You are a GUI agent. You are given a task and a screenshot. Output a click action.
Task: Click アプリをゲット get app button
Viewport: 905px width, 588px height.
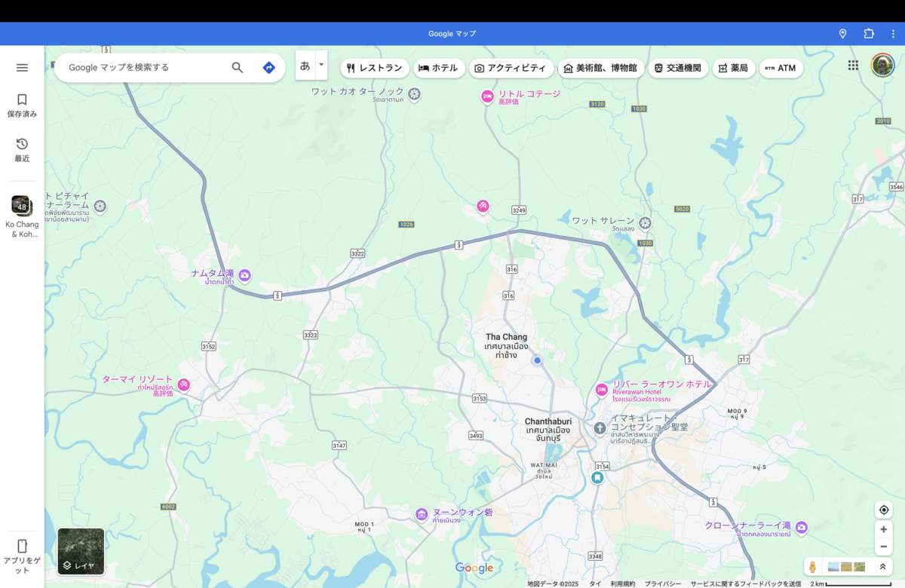coord(22,556)
